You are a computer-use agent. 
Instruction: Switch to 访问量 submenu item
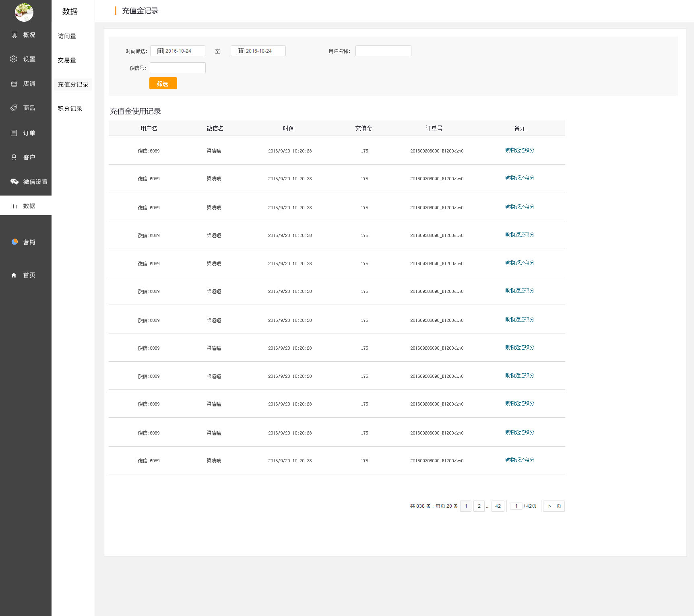click(x=67, y=36)
